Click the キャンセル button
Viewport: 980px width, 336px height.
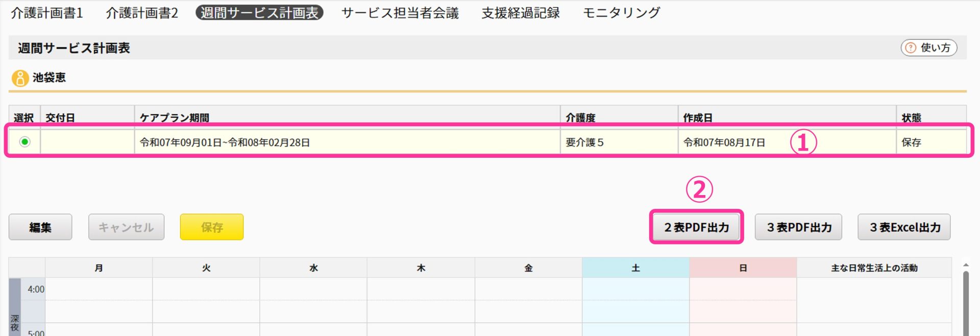tap(126, 227)
